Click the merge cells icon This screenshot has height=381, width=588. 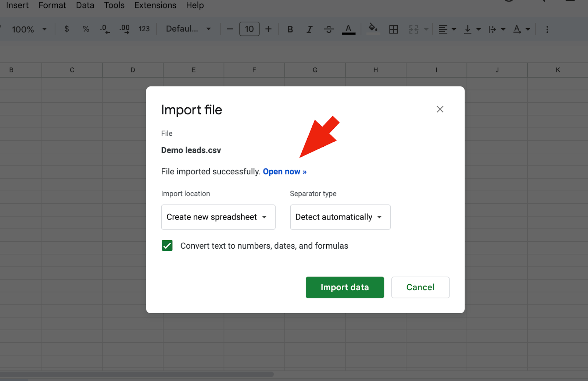point(414,29)
